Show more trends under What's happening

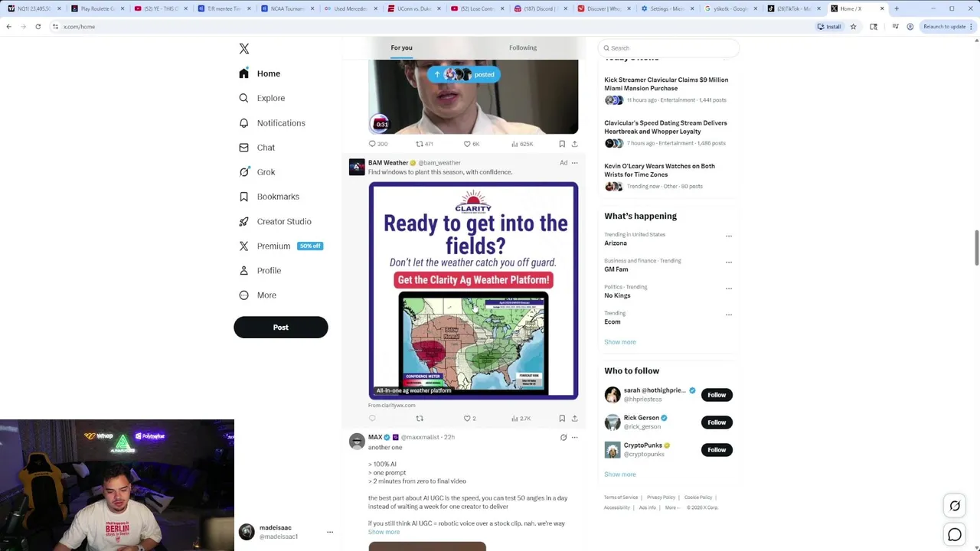[x=620, y=342]
